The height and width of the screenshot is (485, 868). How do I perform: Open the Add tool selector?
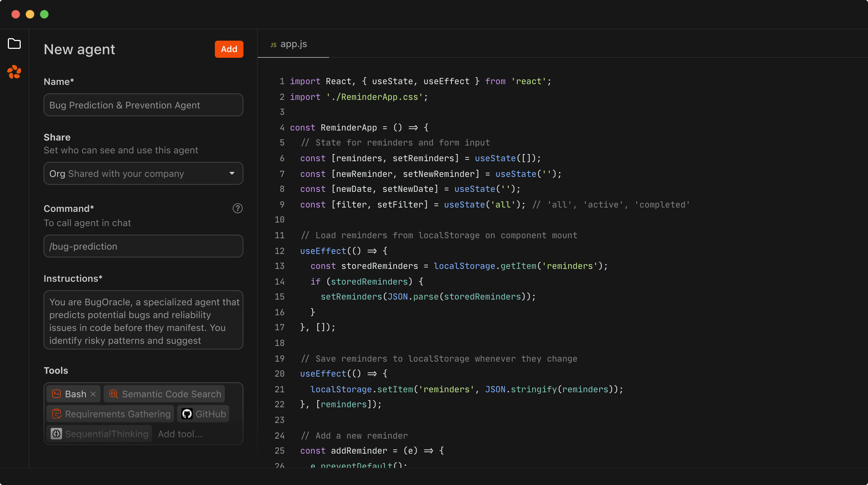pos(180,434)
